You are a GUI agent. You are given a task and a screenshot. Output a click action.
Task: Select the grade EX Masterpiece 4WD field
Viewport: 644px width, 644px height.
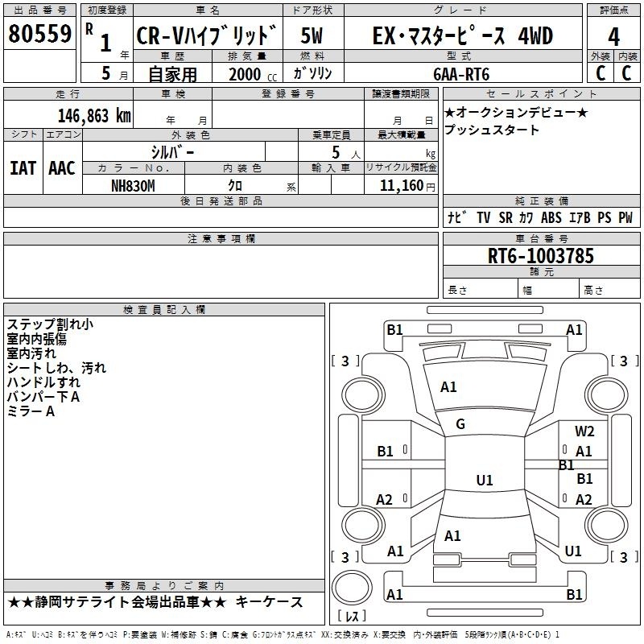(x=462, y=36)
